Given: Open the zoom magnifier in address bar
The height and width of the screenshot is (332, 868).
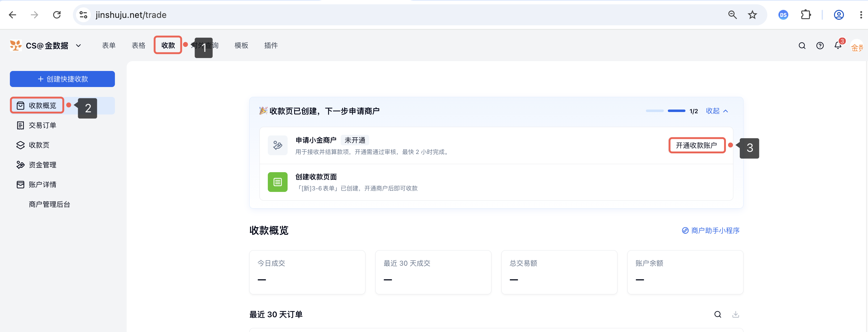Looking at the screenshot, I should [x=732, y=15].
